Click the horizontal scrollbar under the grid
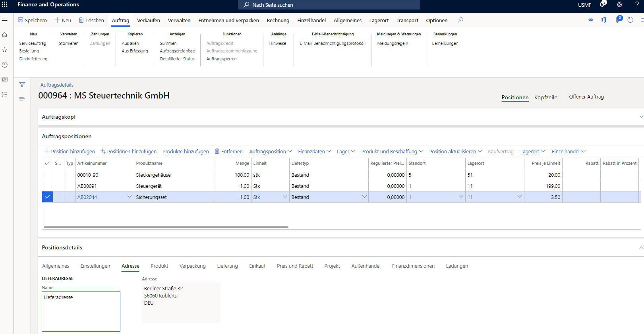This screenshot has width=644, height=334. pyautogui.click(x=166, y=227)
